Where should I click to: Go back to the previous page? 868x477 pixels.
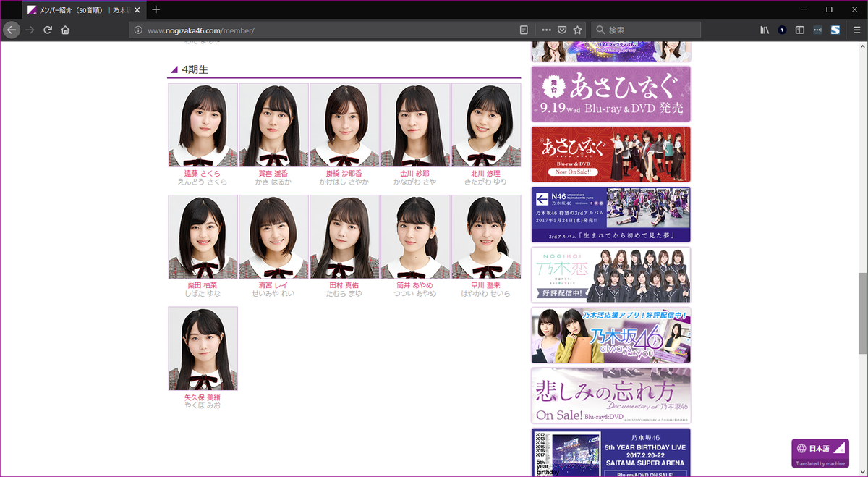12,30
